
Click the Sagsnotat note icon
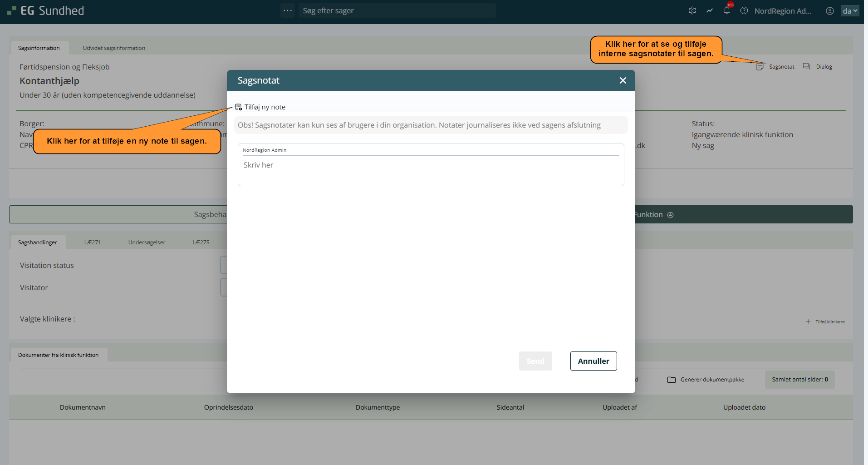click(760, 67)
